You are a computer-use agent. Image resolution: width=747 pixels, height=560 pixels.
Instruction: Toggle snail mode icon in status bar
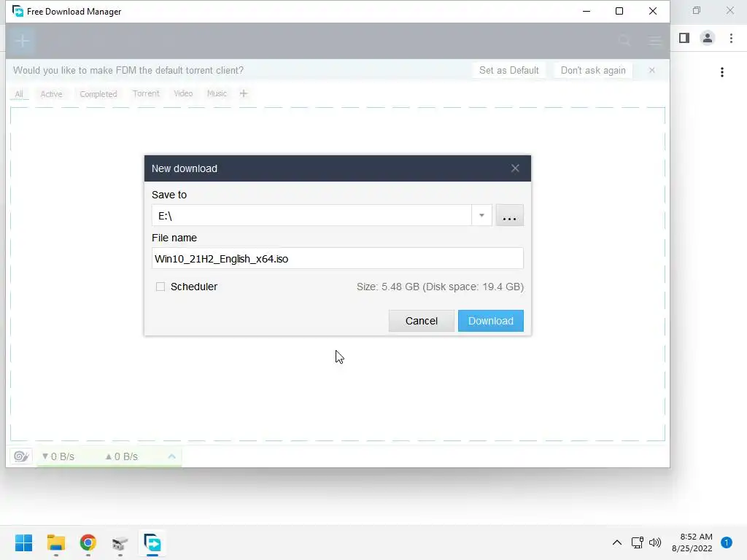tap(21, 456)
